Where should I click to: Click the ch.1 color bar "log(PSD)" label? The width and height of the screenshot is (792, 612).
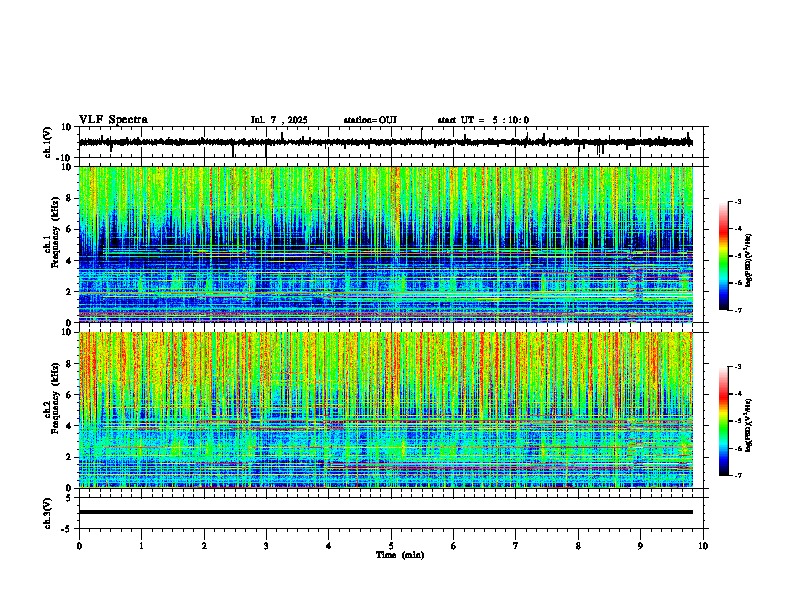point(749,260)
